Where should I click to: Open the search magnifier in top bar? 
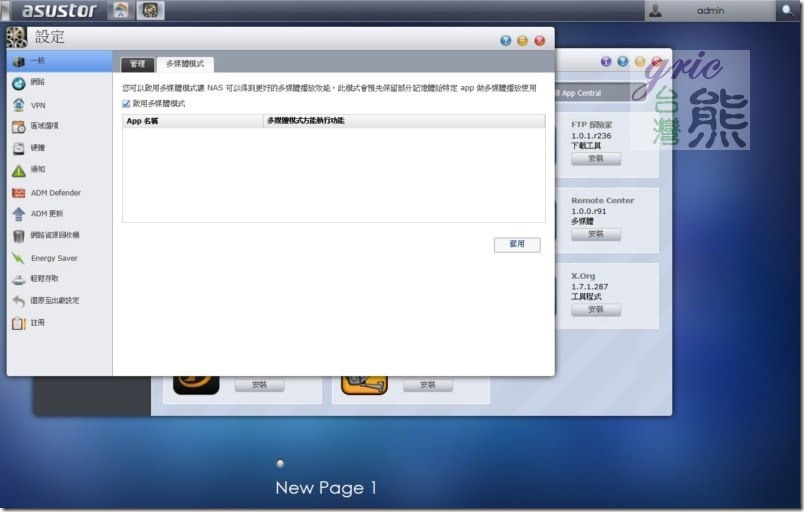(787, 10)
